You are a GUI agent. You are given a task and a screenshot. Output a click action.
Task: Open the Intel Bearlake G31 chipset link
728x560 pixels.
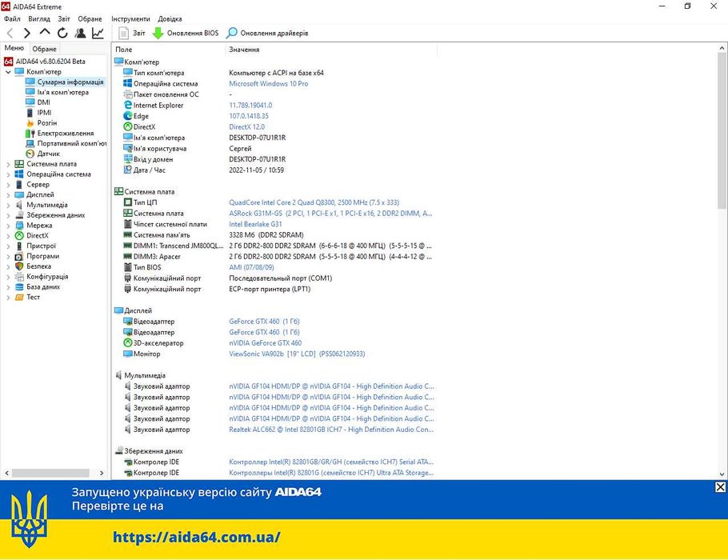click(x=255, y=224)
